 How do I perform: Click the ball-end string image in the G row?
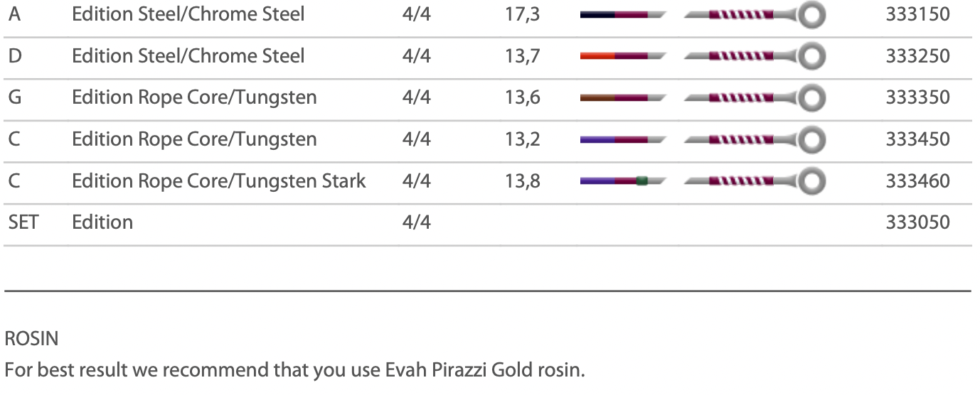click(755, 97)
